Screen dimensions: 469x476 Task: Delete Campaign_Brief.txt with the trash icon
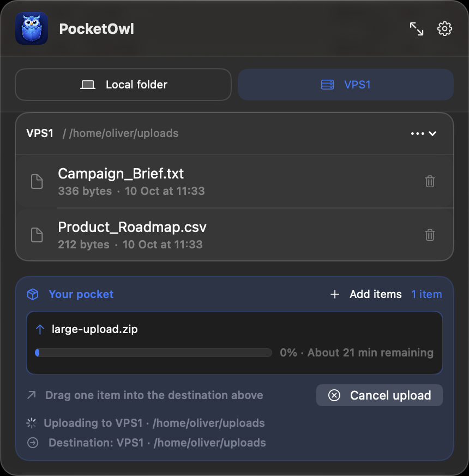430,182
